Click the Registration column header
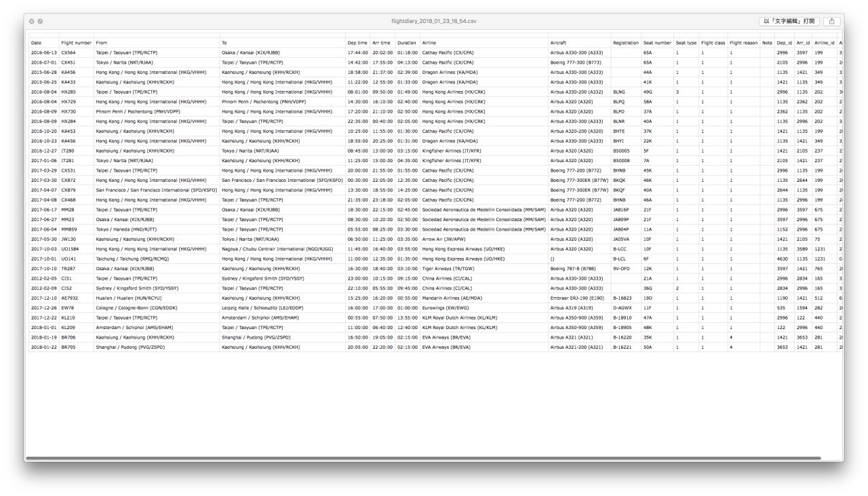 [626, 43]
